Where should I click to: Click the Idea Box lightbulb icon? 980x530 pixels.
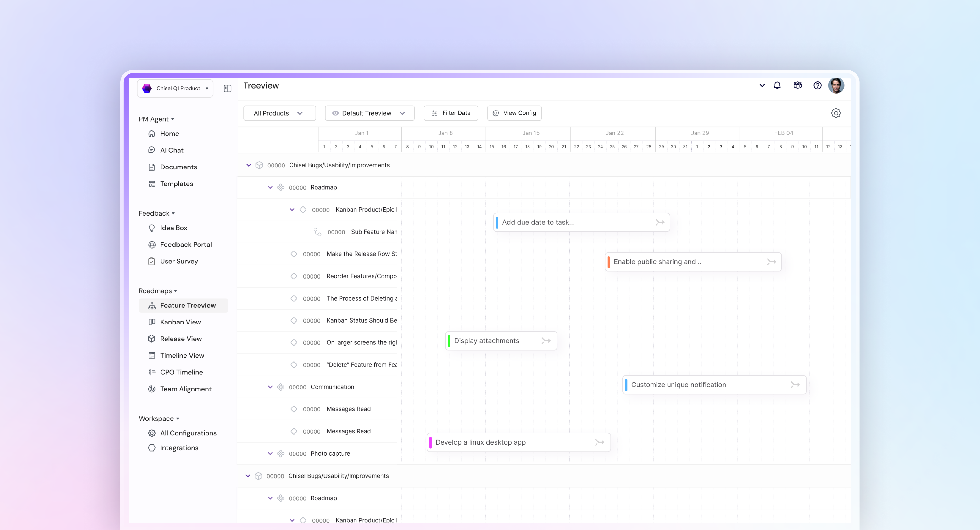[x=152, y=228]
